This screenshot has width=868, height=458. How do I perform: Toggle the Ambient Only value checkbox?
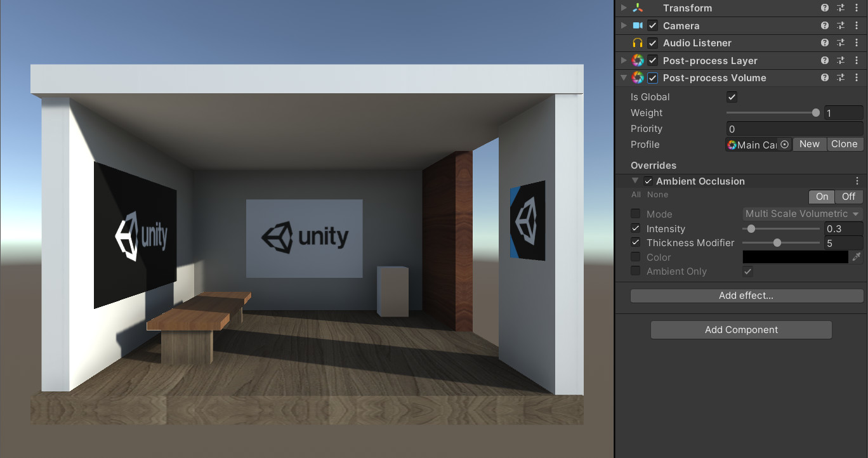(747, 272)
